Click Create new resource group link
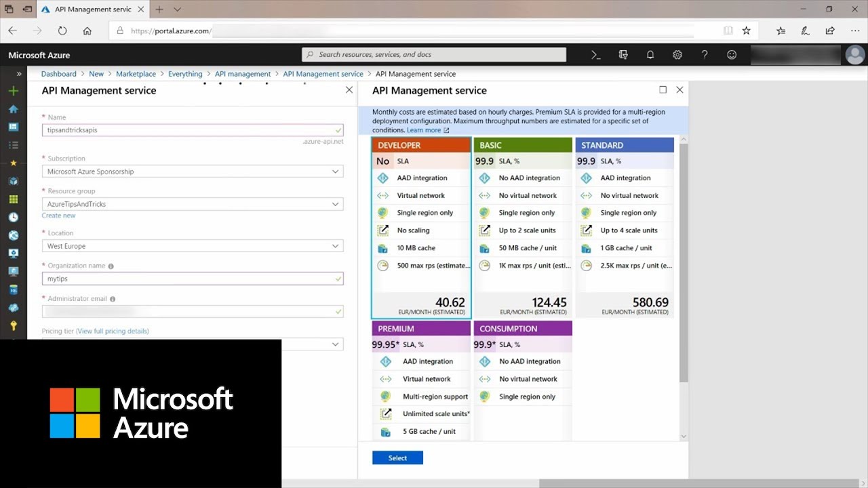868x488 pixels. [59, 216]
